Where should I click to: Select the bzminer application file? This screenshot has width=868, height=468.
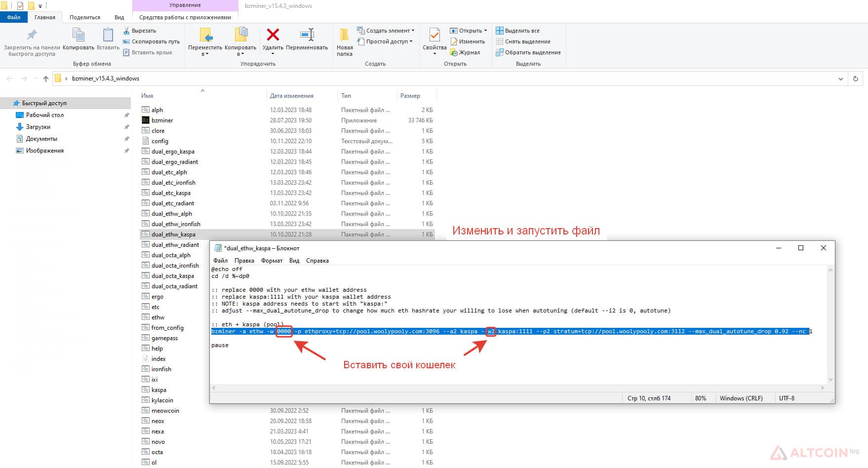tap(162, 120)
